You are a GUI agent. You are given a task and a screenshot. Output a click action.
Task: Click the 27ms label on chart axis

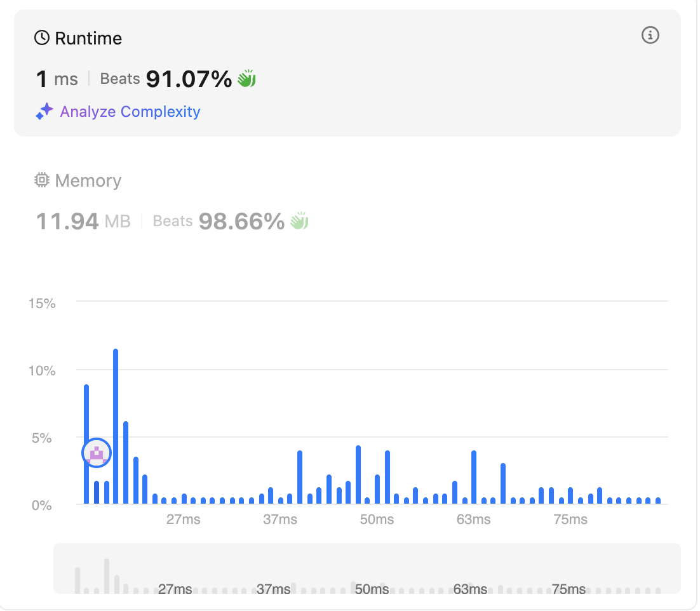(183, 520)
